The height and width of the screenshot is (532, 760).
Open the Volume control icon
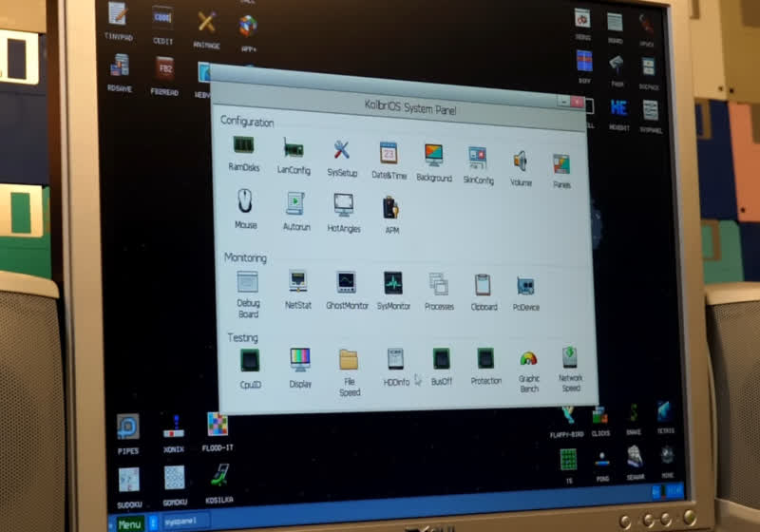click(521, 168)
